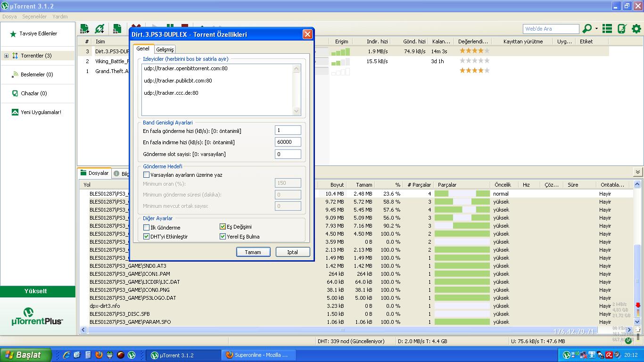
Task: Toggle the torrent list view icon
Action: 607,29
